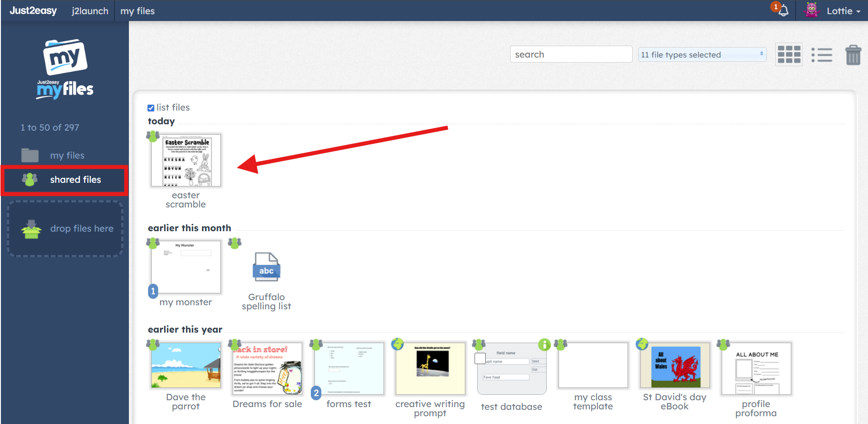Click shared badge on Dreams for sale
Image resolution: width=868 pixels, height=424 pixels.
234,344
